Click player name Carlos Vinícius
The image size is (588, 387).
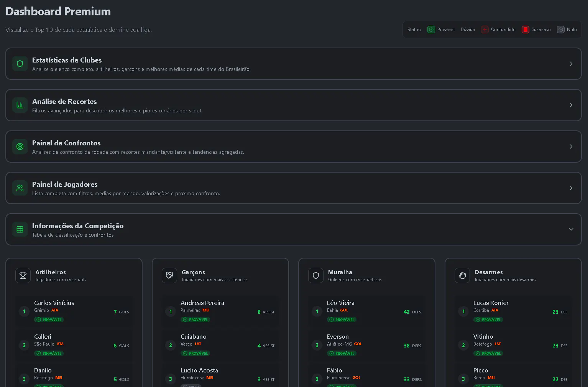click(54, 303)
